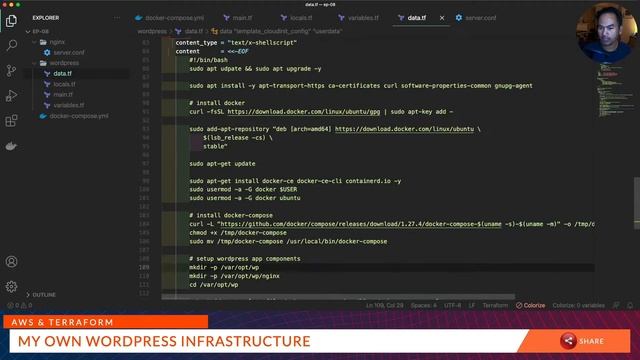
Task: Click the horizontal scrollbar of the editor
Action: [338, 297]
